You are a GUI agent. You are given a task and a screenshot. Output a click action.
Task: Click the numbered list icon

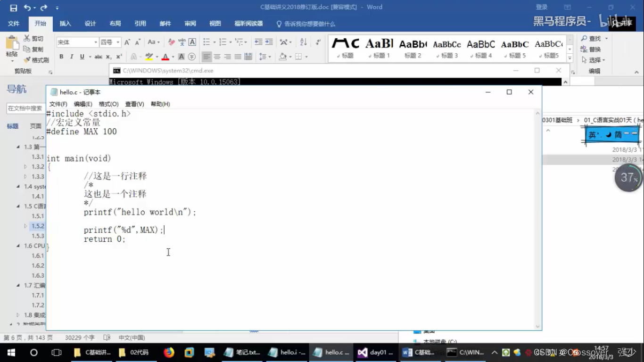click(223, 42)
